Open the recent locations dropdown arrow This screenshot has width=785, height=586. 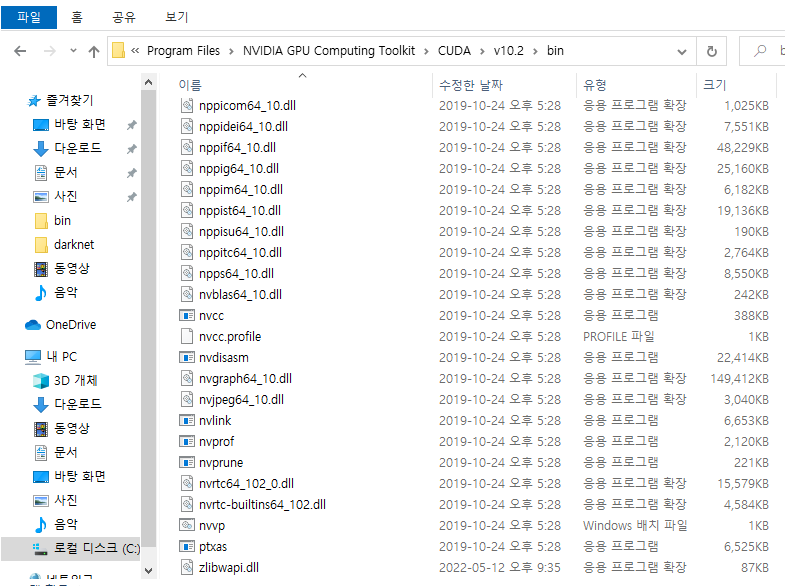pyautogui.click(x=74, y=51)
